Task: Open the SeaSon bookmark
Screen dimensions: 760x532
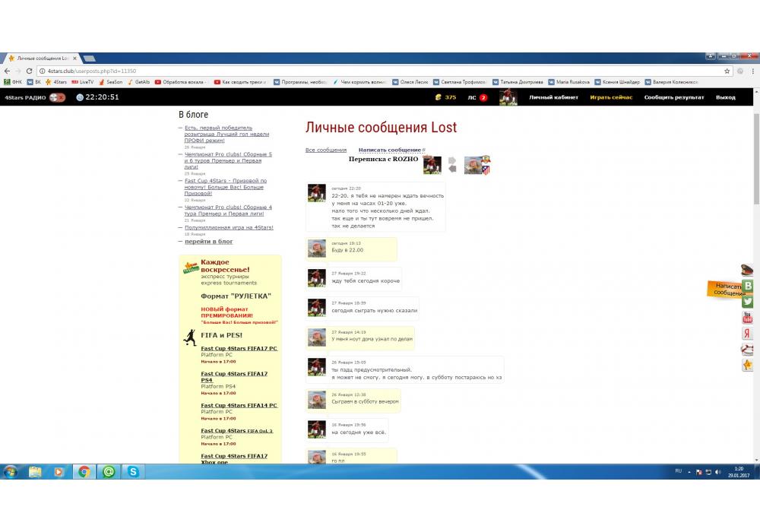Action: pyautogui.click(x=110, y=82)
